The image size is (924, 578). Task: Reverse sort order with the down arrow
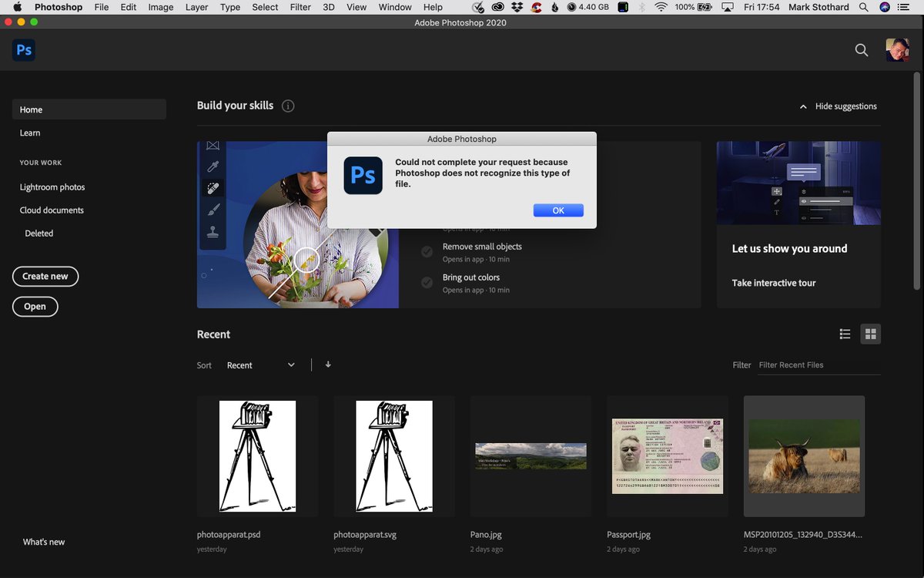click(x=328, y=365)
